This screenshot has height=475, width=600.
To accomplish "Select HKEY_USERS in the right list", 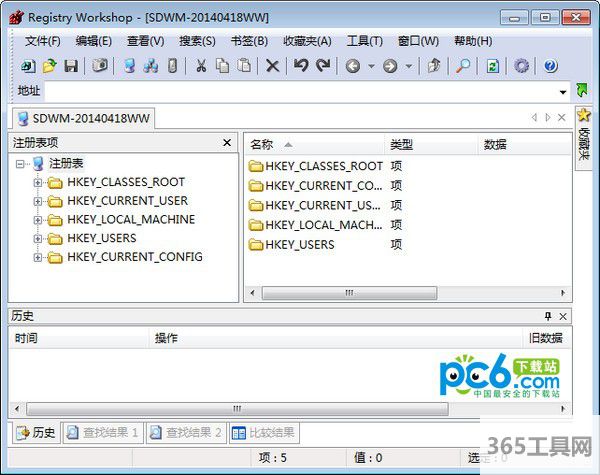I will pos(298,244).
